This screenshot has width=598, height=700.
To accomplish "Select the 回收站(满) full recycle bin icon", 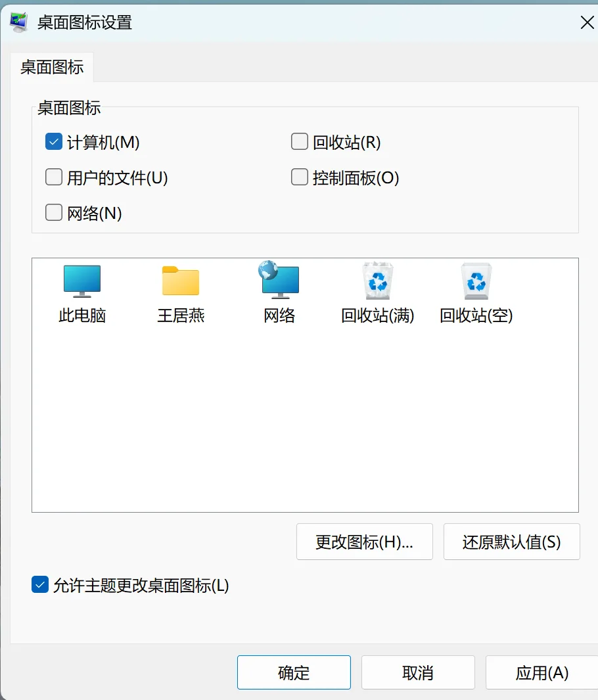I will pyautogui.click(x=377, y=280).
